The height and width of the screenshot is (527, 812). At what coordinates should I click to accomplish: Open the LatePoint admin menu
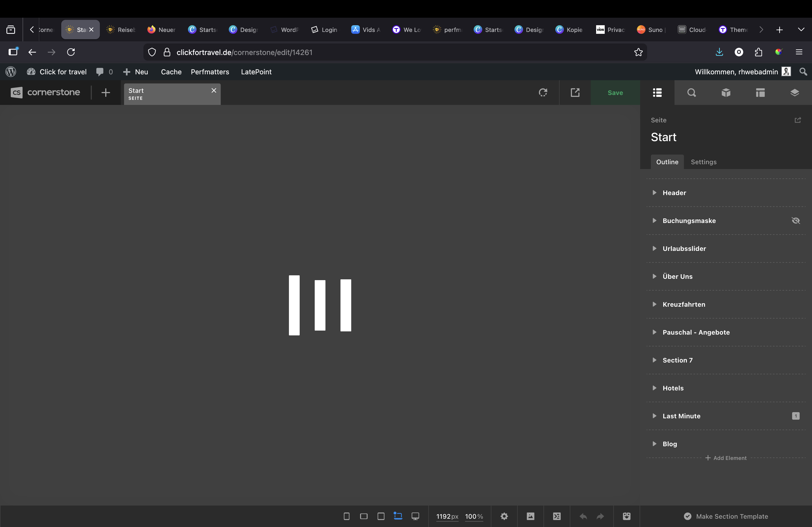pos(256,72)
